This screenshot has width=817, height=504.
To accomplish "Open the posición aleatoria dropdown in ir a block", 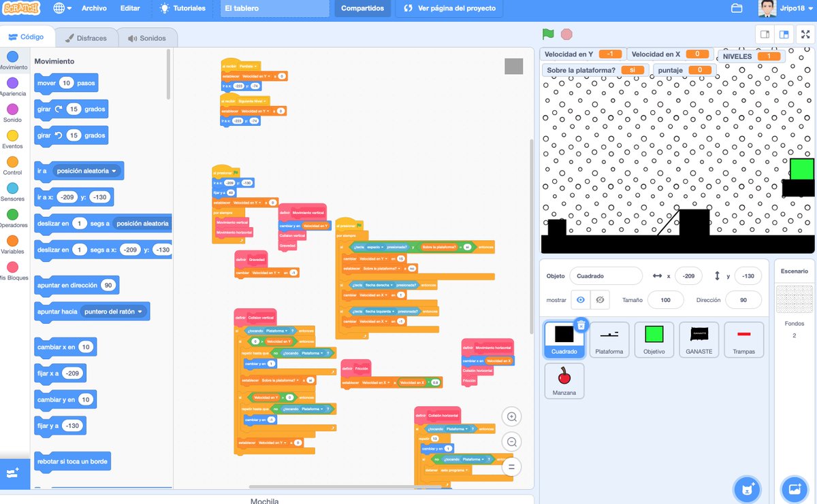I will 87,171.
